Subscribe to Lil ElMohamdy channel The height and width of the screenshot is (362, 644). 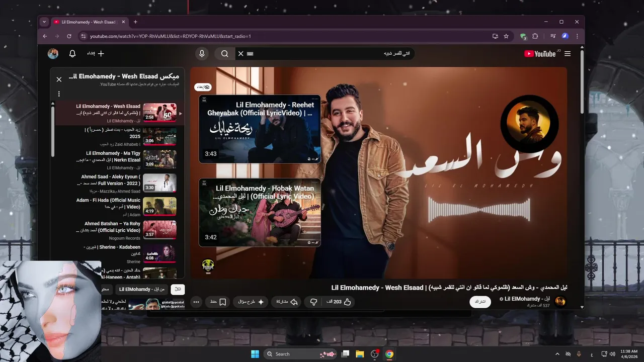[x=480, y=302]
